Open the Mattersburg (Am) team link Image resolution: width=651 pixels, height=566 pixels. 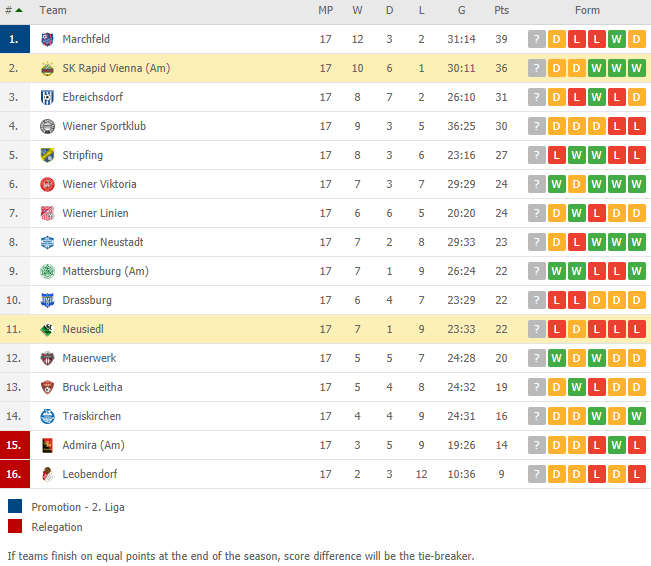coord(105,272)
